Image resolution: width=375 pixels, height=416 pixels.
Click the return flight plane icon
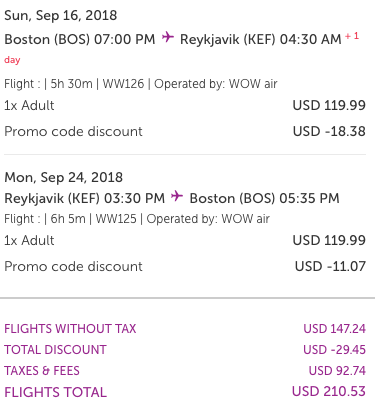tap(177, 196)
